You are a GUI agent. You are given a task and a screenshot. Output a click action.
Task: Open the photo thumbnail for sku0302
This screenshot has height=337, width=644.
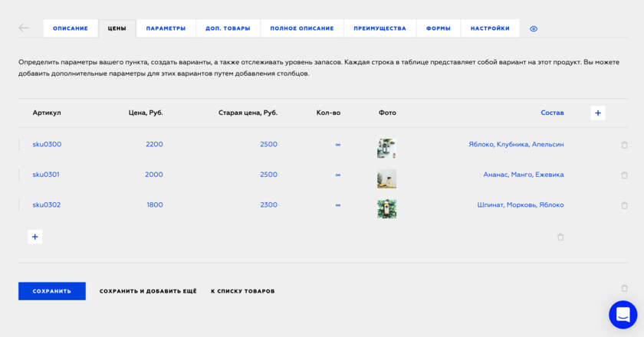click(386, 208)
